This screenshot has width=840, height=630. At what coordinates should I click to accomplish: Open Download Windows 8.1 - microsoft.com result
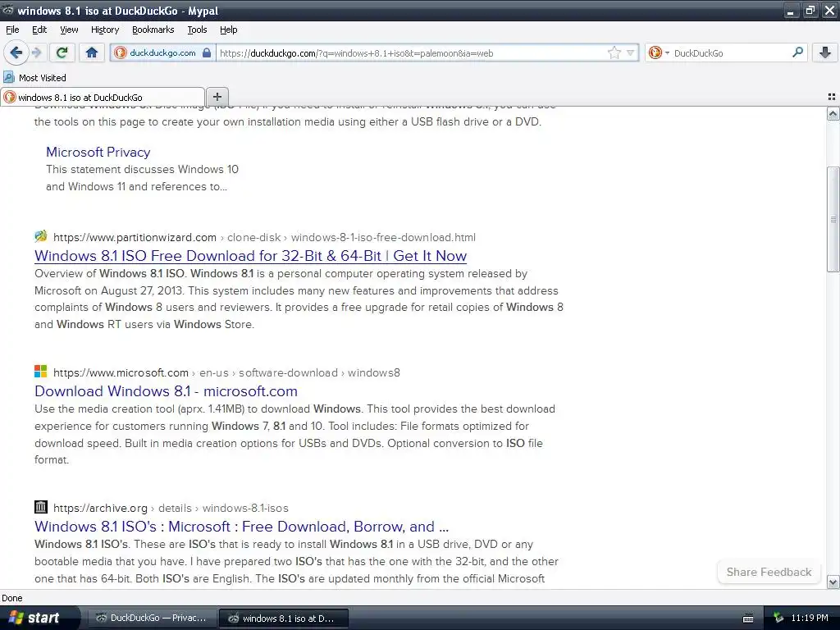click(x=166, y=391)
